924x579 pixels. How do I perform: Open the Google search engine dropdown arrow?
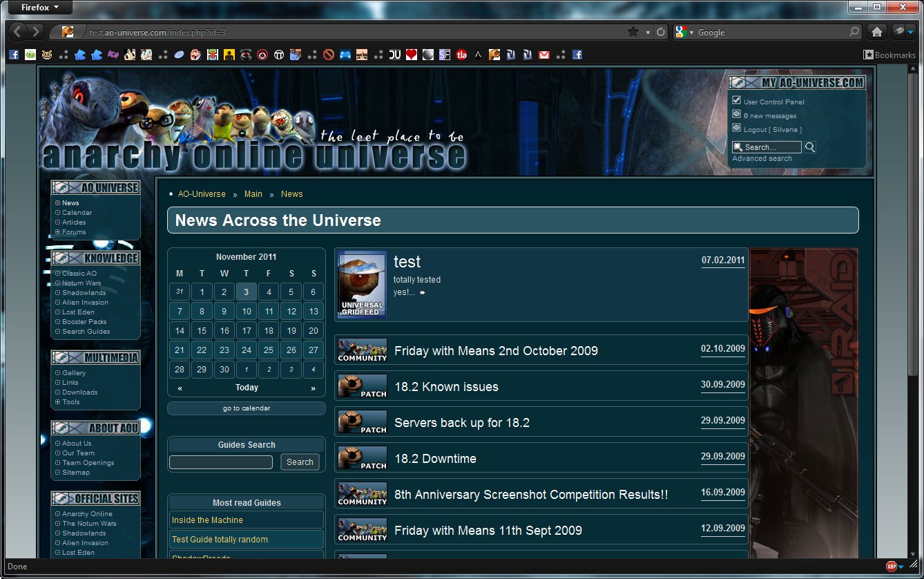coord(691,32)
